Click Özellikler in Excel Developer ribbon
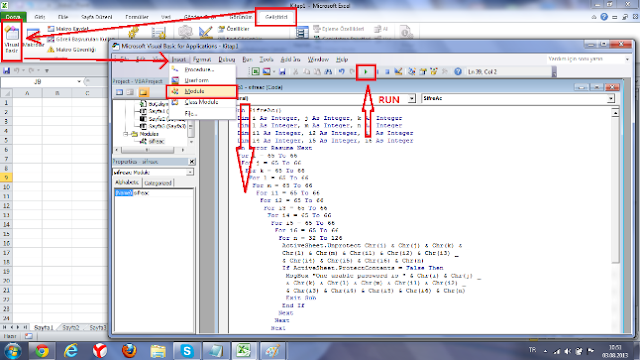Viewport: 640px width, 360px height. click(234, 29)
